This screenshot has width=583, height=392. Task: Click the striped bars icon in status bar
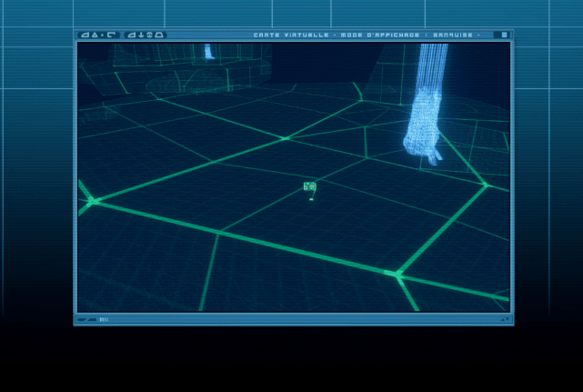(x=104, y=319)
